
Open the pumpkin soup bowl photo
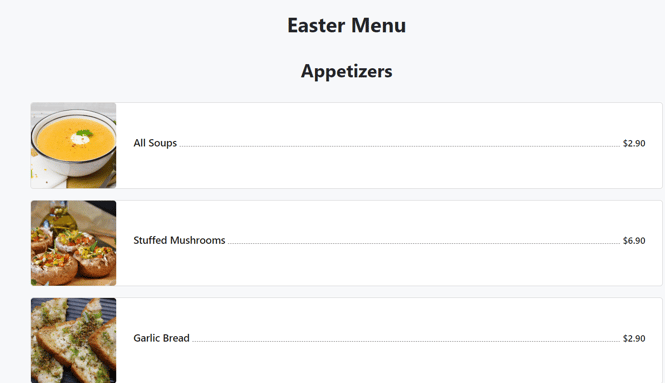pos(73,145)
